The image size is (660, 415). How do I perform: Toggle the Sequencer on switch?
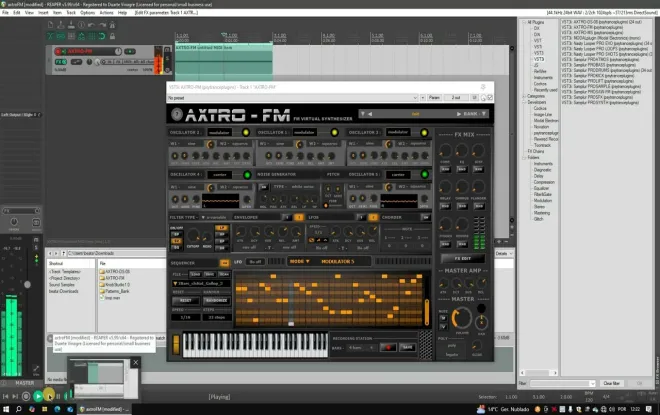[224, 263]
